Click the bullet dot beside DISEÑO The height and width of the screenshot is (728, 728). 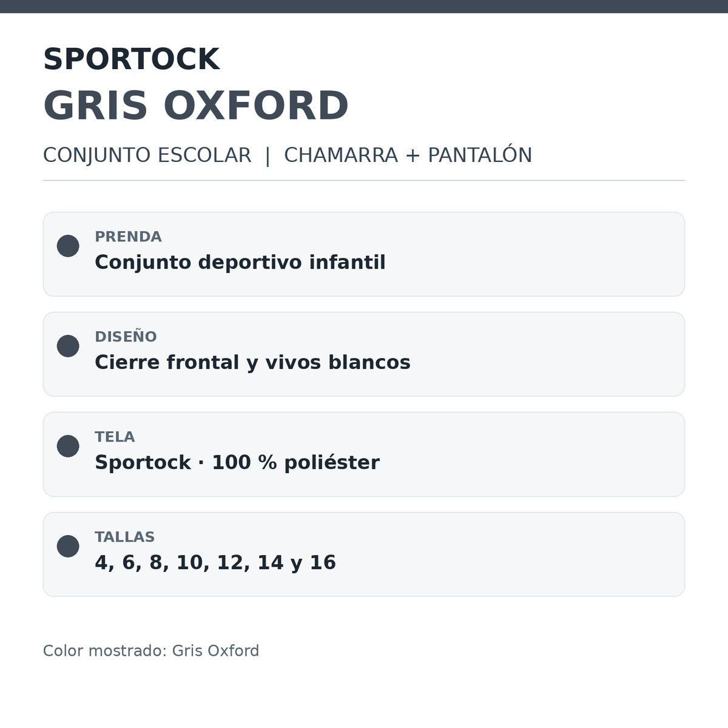(x=68, y=346)
